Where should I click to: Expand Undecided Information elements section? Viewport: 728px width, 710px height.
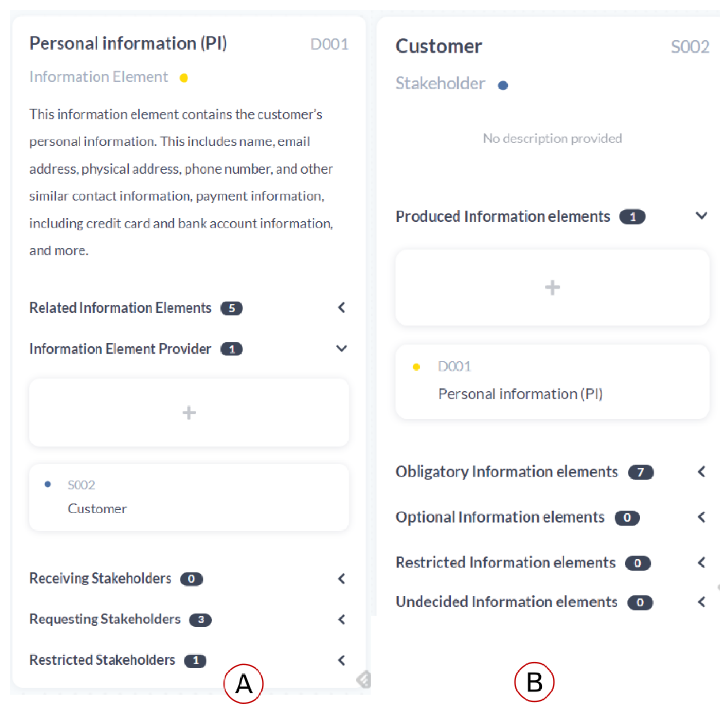pos(701,602)
